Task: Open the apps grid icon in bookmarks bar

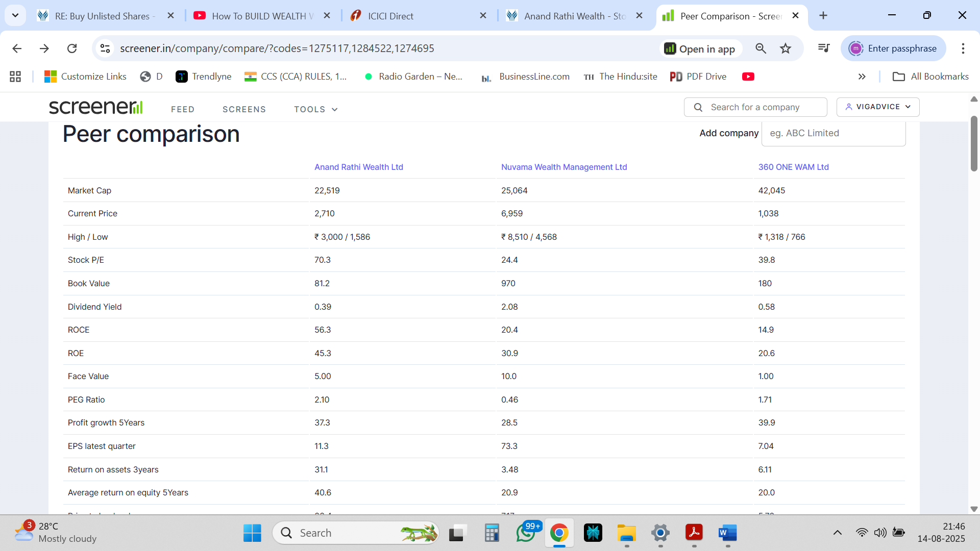Action: [x=15, y=77]
